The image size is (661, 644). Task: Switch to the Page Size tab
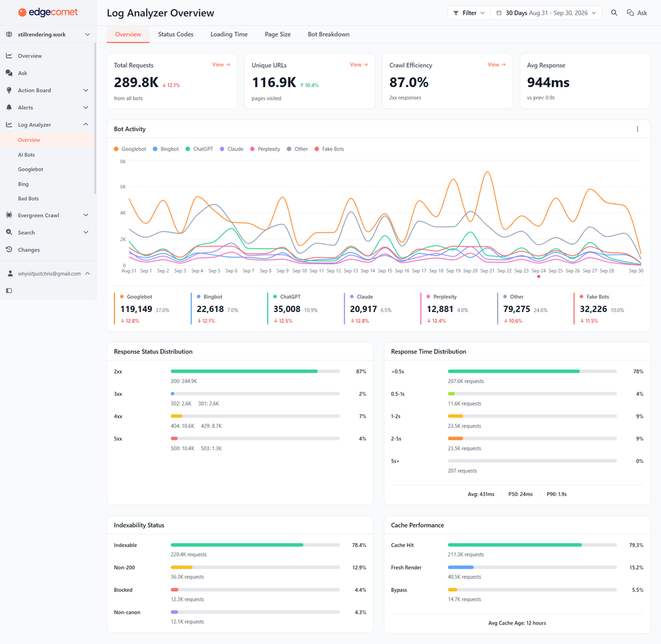(x=278, y=34)
